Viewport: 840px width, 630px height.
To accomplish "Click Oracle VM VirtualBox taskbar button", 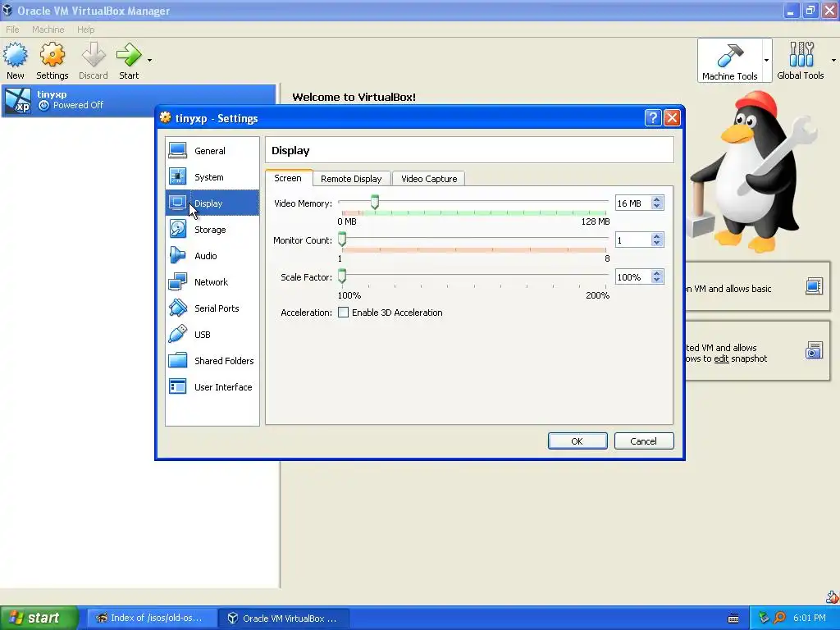I will tap(284, 618).
